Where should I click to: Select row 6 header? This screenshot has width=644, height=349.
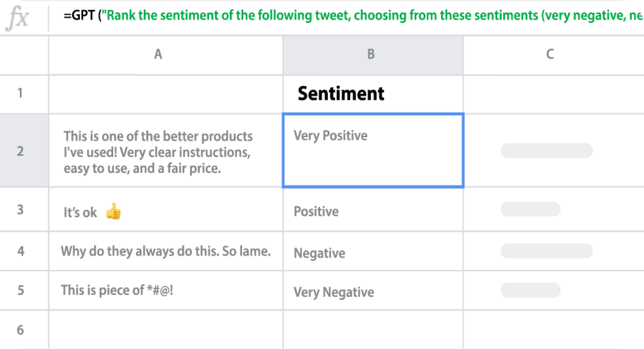(x=21, y=330)
